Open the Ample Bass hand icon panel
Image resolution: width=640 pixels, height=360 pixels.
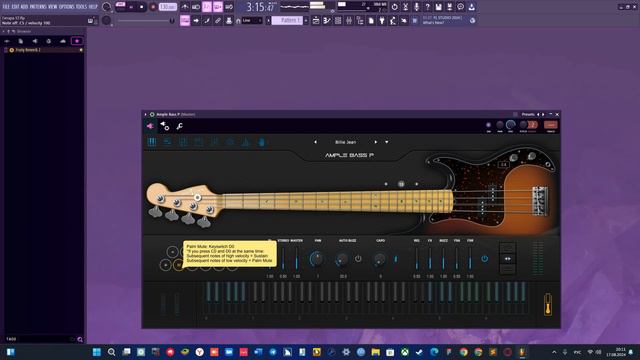[x=262, y=142]
